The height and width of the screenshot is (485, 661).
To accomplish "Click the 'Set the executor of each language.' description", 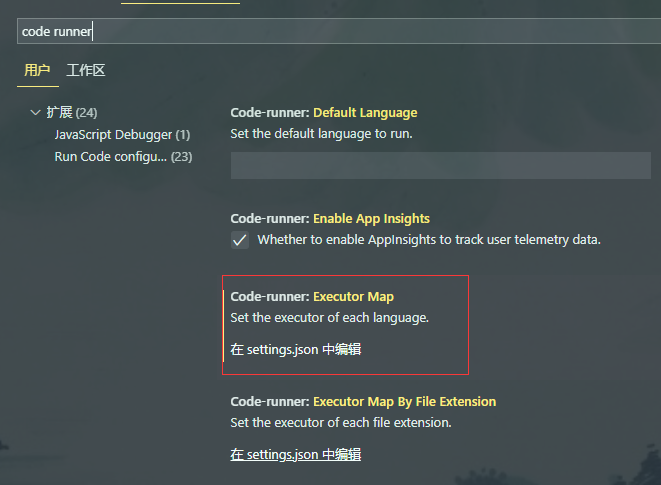I will pos(329,317).
